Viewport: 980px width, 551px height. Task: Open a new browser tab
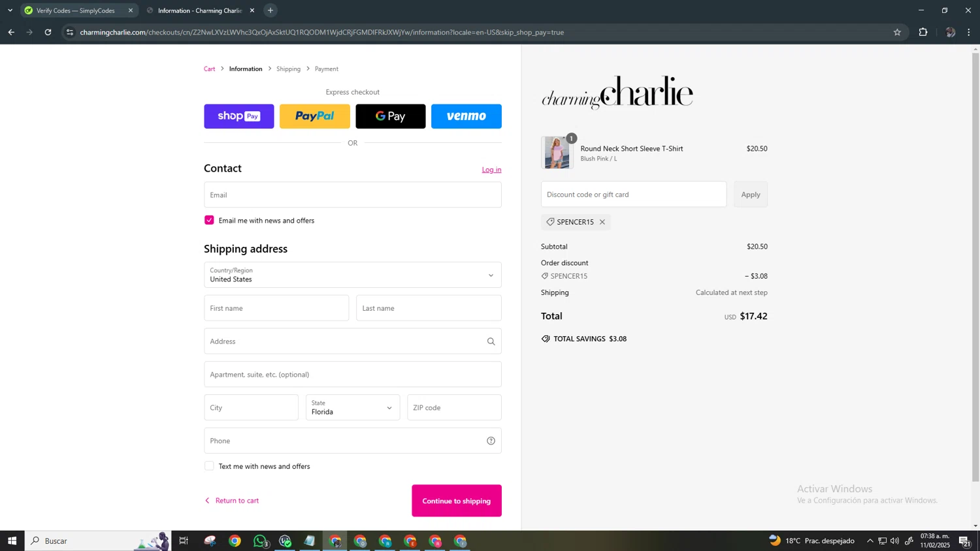270,10
